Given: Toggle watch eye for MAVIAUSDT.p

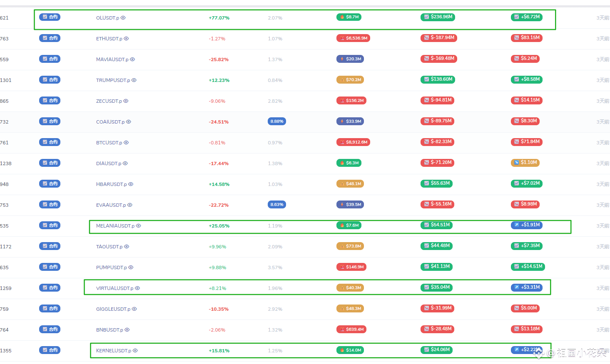Looking at the screenshot, I should 132,59.
